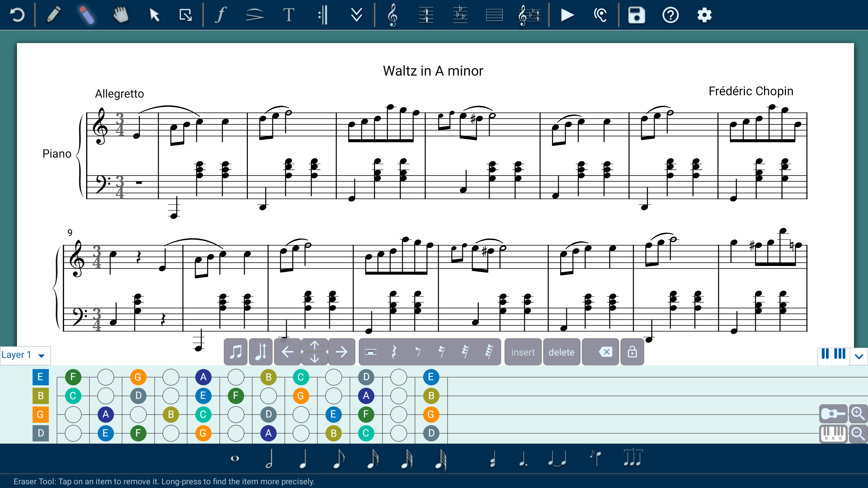Open the clef selector
This screenshot has width=868, height=488.
pyautogui.click(x=392, y=15)
